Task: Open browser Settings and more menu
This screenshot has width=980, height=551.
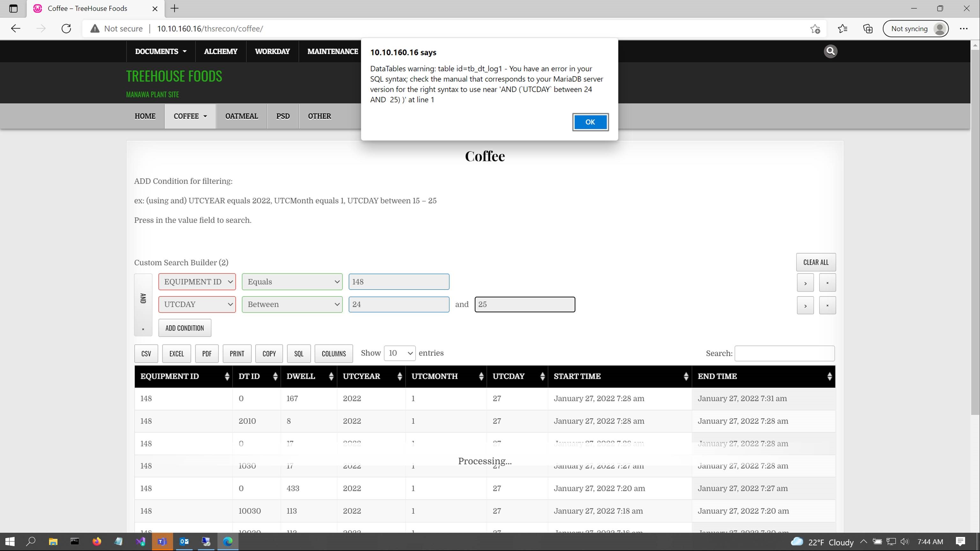Action: pyautogui.click(x=964, y=28)
